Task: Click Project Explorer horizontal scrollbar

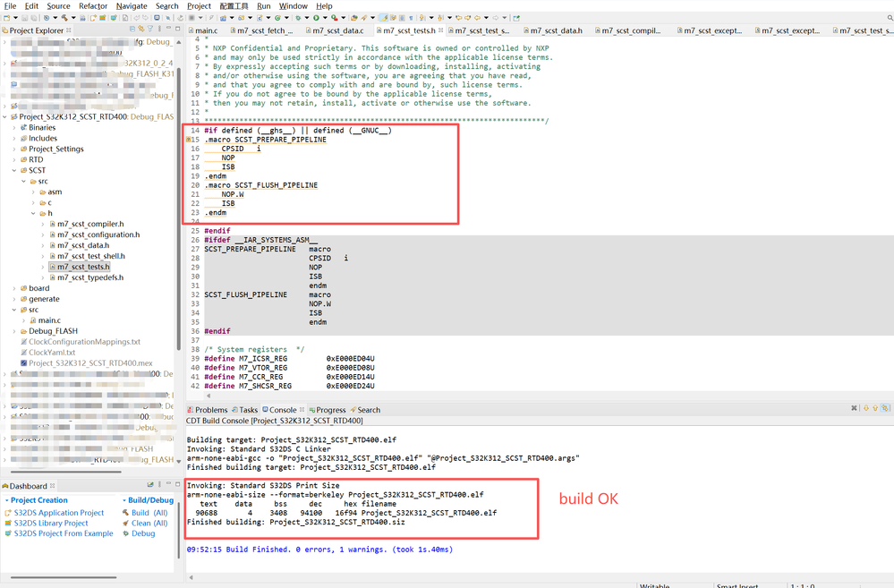Action: pyautogui.click(x=65, y=472)
